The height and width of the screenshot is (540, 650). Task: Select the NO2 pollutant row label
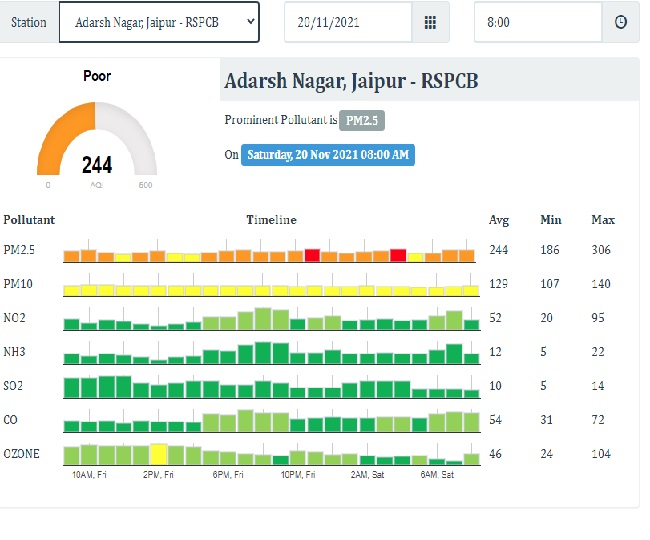pos(16,318)
